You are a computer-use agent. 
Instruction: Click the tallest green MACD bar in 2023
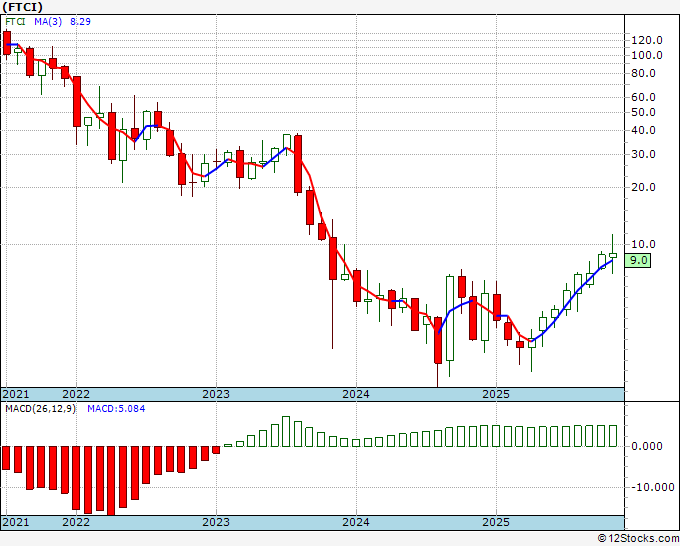coord(286,432)
